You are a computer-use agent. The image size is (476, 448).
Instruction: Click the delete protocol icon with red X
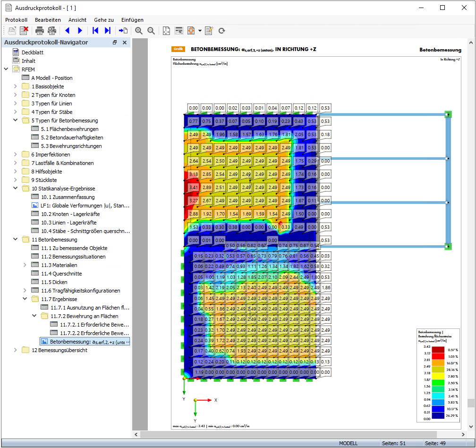coord(24,31)
